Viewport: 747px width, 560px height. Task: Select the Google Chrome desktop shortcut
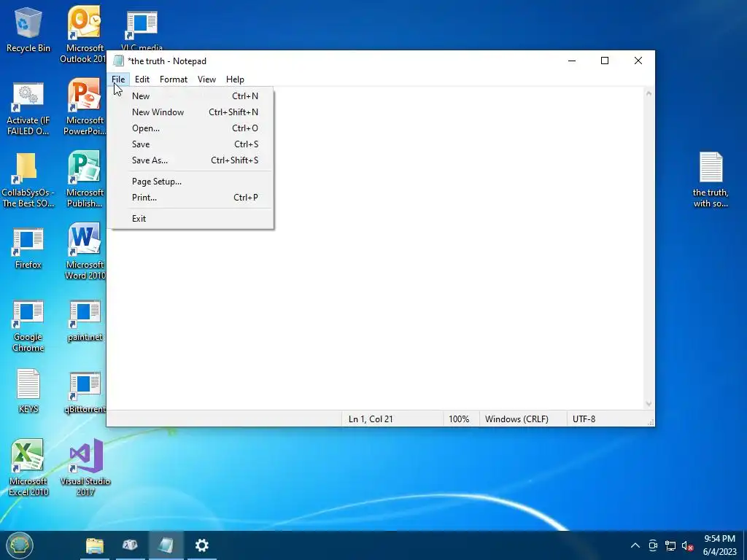tap(28, 326)
